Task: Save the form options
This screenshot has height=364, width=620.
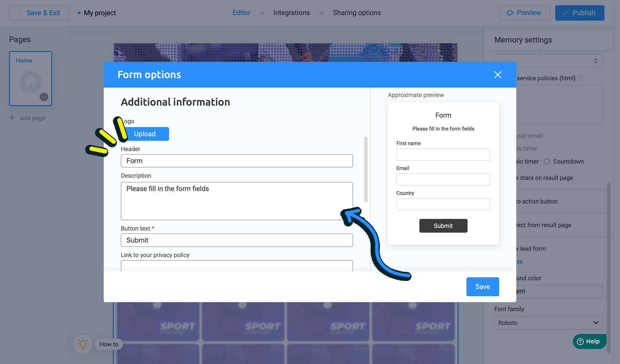Action: pyautogui.click(x=483, y=287)
